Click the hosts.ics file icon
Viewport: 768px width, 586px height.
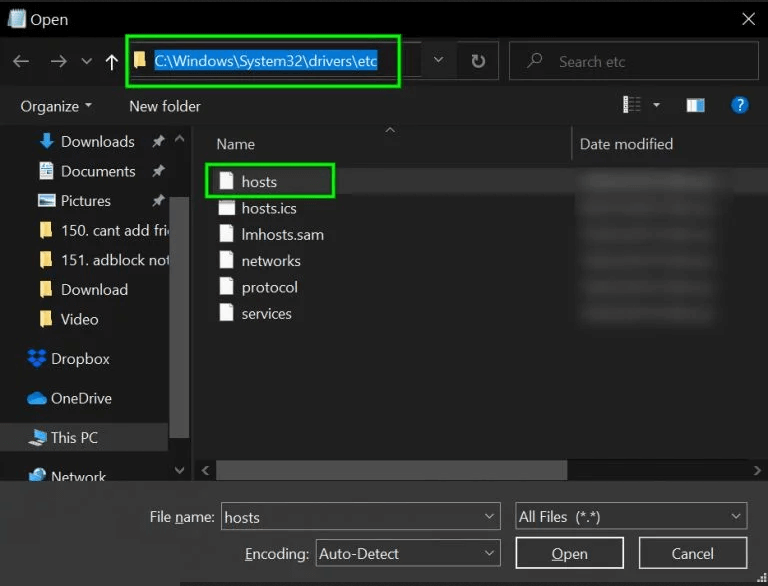pyautogui.click(x=226, y=207)
